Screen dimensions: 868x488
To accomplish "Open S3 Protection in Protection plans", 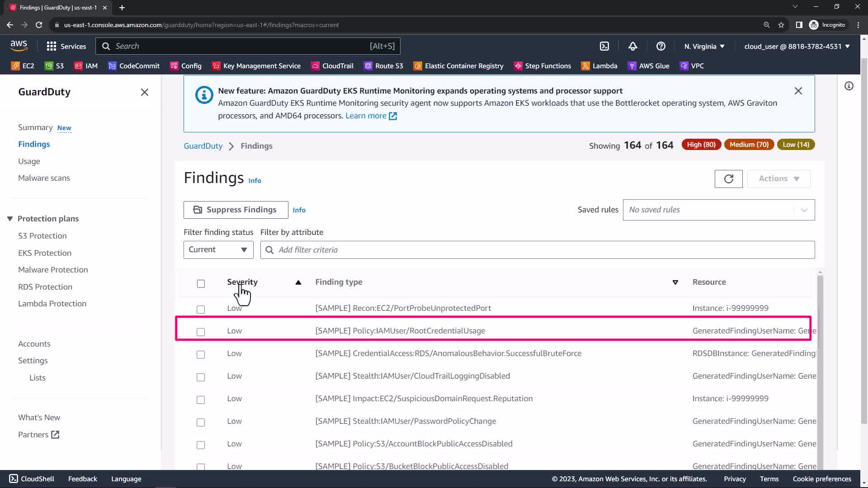I will point(42,236).
